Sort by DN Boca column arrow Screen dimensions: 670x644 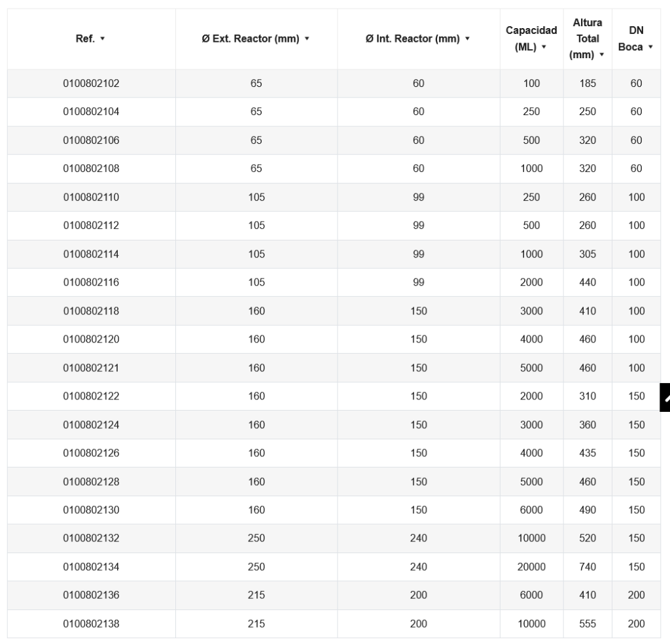[x=650, y=48]
